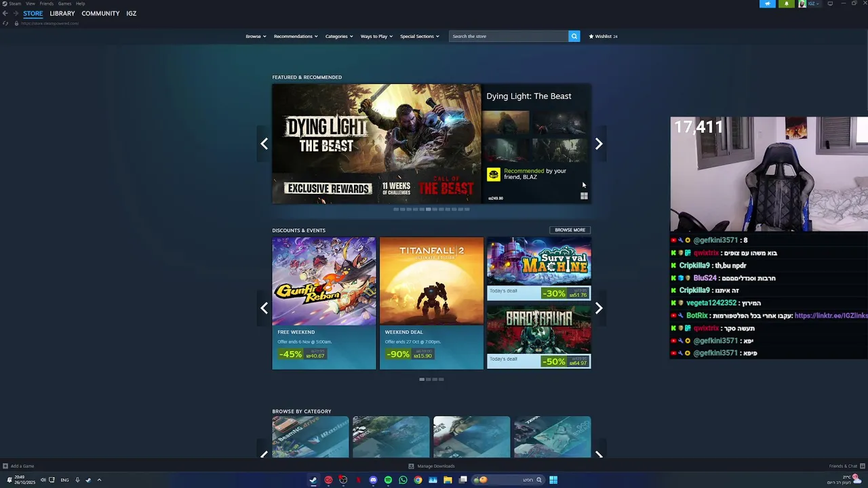The image size is (868, 488).
Task: Open Titanfall 2 weekend deal card
Action: coord(431,303)
